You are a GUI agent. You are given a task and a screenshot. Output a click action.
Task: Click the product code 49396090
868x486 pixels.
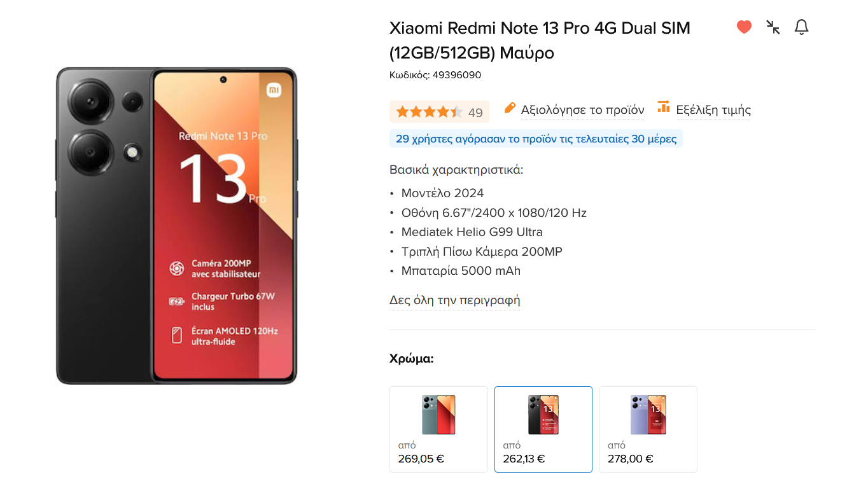456,75
